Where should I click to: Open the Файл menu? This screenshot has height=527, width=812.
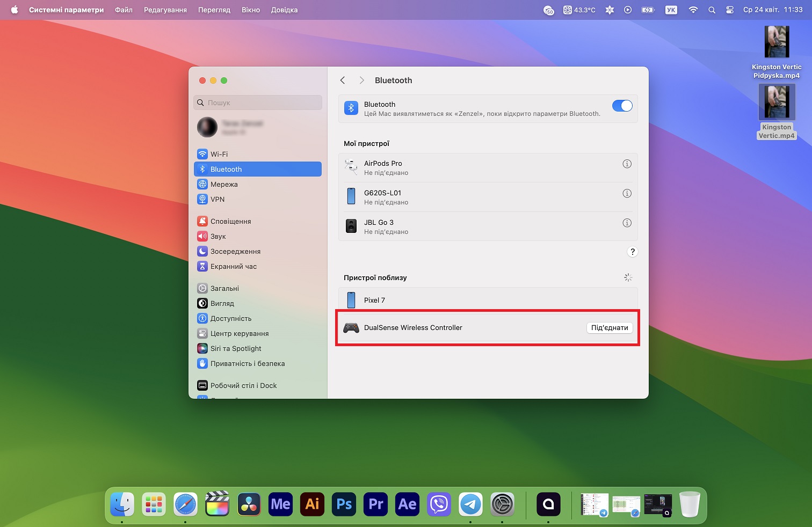pyautogui.click(x=124, y=10)
